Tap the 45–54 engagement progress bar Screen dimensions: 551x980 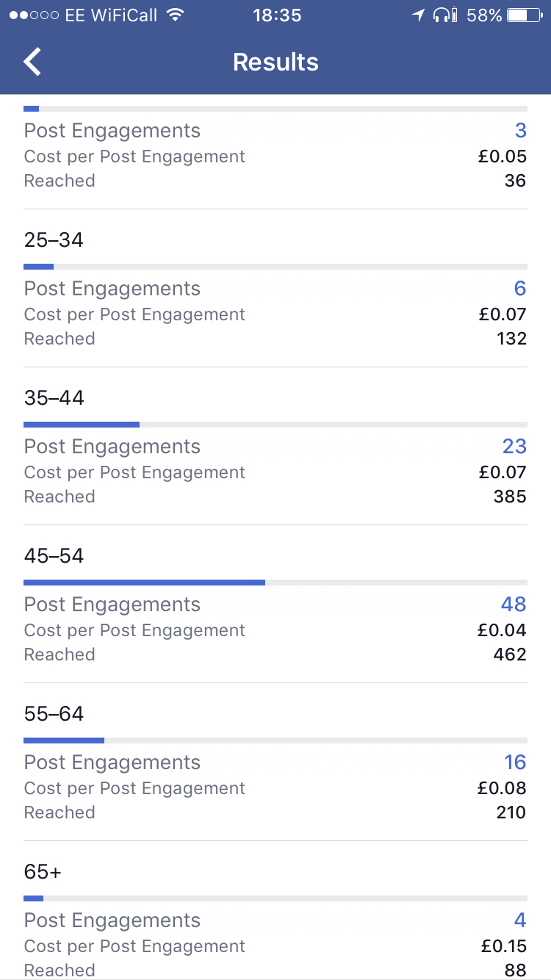275,583
